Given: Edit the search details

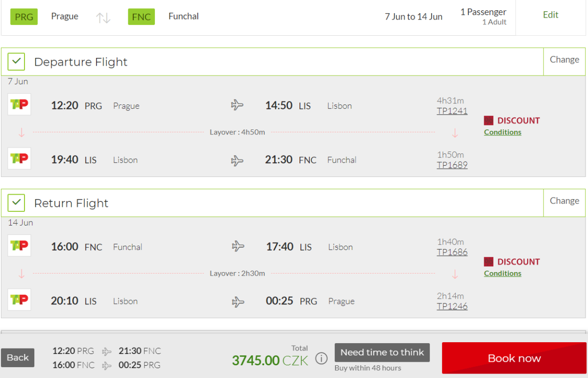Looking at the screenshot, I should pos(550,15).
